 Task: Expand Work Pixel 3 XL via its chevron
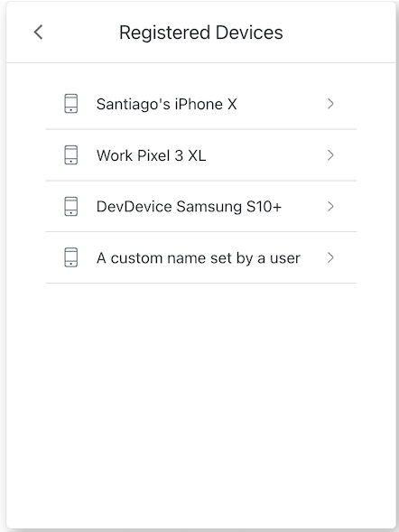(330, 155)
